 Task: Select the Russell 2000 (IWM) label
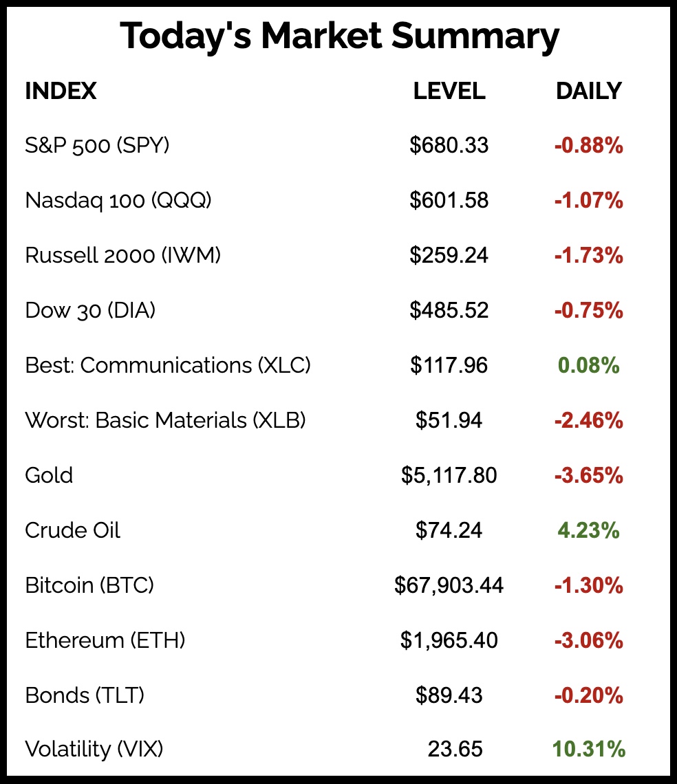tap(123, 255)
